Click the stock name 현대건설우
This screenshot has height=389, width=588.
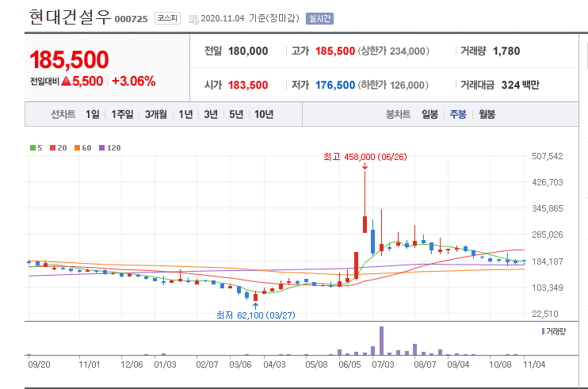(70, 17)
